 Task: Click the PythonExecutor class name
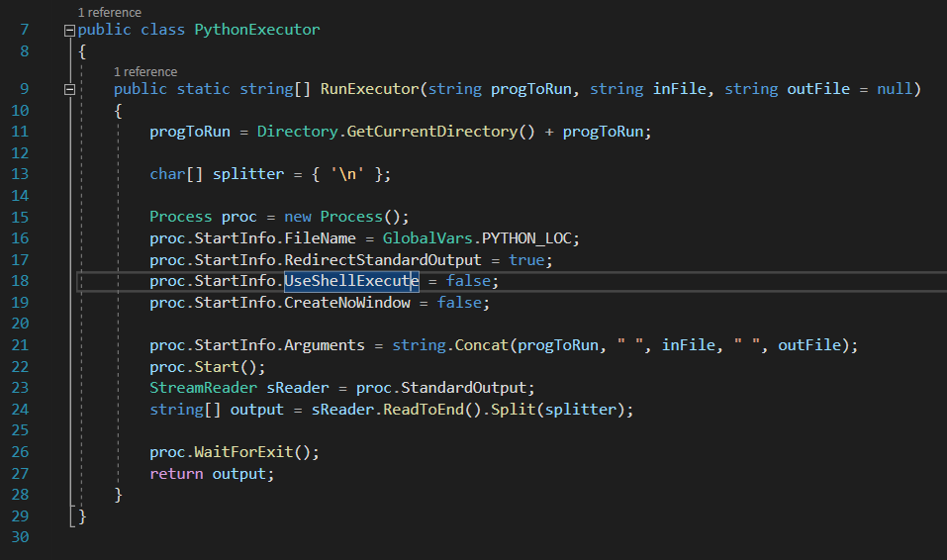tap(257, 30)
